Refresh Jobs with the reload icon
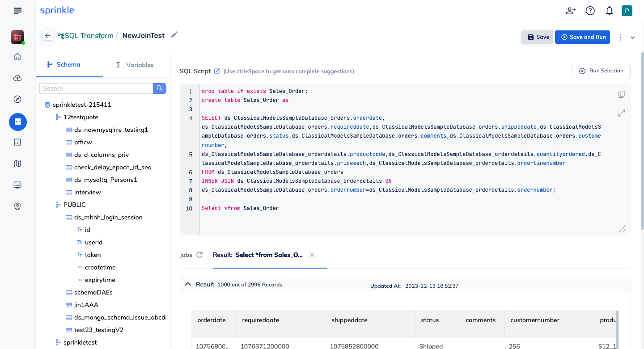 (x=199, y=255)
